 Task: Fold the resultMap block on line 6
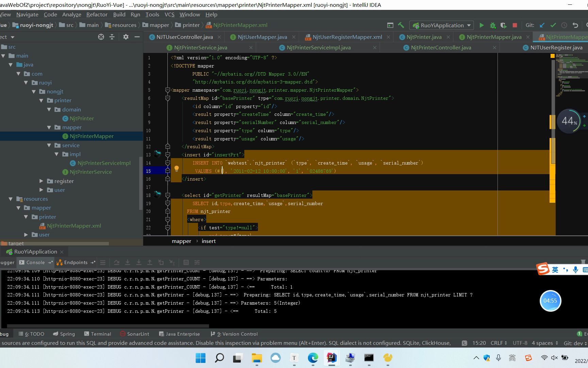pos(167,98)
